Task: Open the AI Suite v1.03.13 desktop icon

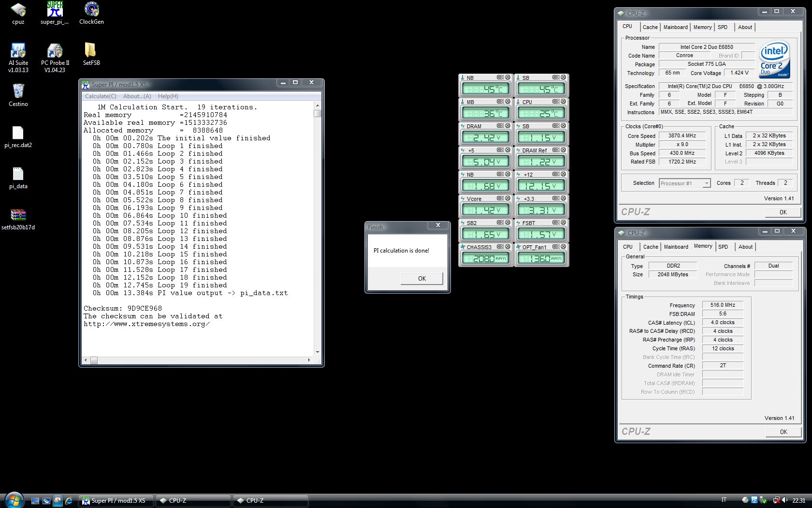Action: click(x=18, y=58)
